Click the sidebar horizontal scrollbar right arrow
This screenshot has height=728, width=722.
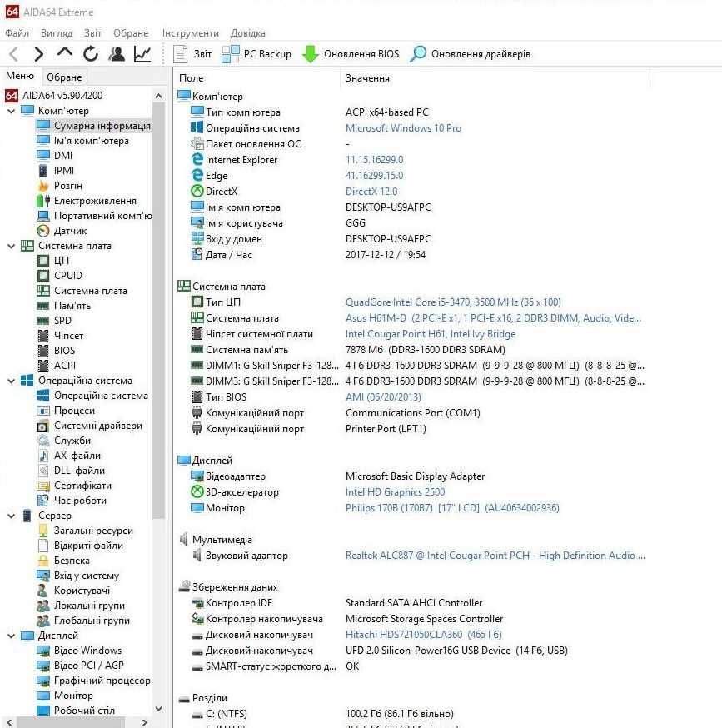coord(145,722)
